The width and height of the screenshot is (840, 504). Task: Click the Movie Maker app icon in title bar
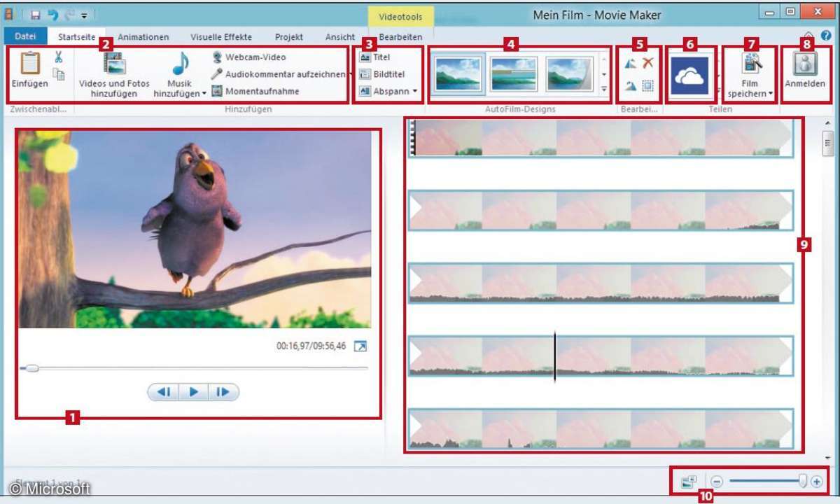(9, 14)
